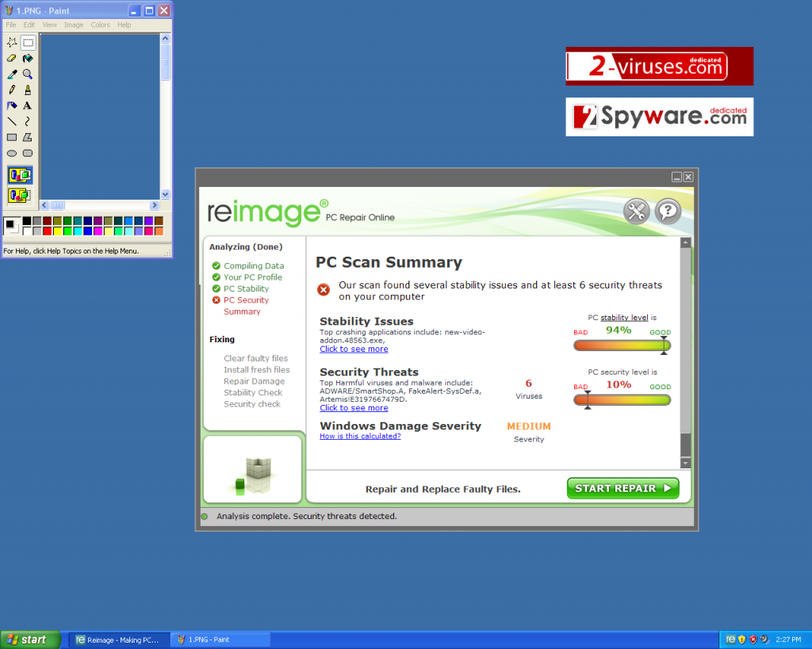
Task: Click Paint's horizontal scrollbar right arrow
Action: (155, 205)
